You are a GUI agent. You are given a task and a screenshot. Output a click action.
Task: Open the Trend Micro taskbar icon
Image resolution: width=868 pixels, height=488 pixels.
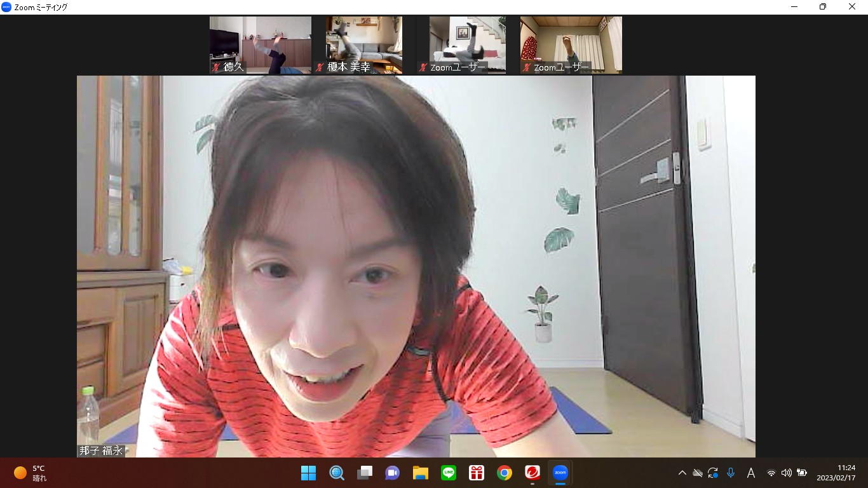tap(532, 473)
